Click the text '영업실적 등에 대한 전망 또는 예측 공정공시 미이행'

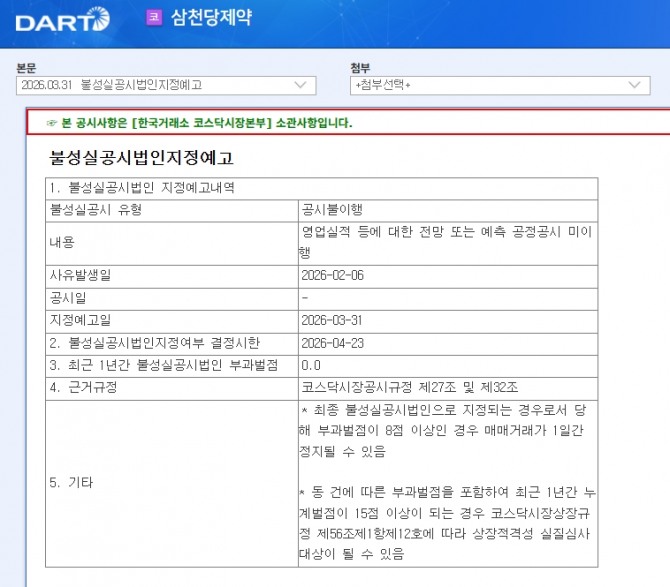pos(447,242)
